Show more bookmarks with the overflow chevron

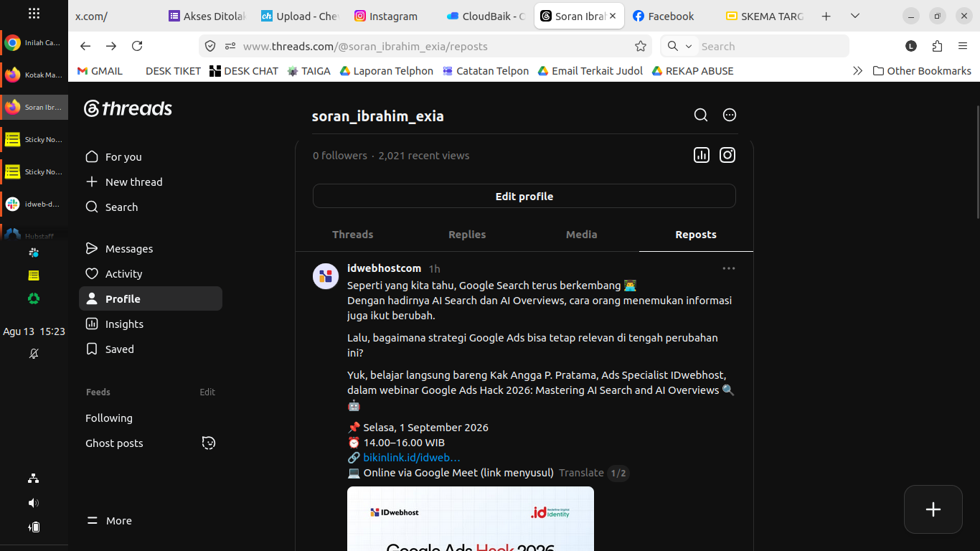pos(857,71)
